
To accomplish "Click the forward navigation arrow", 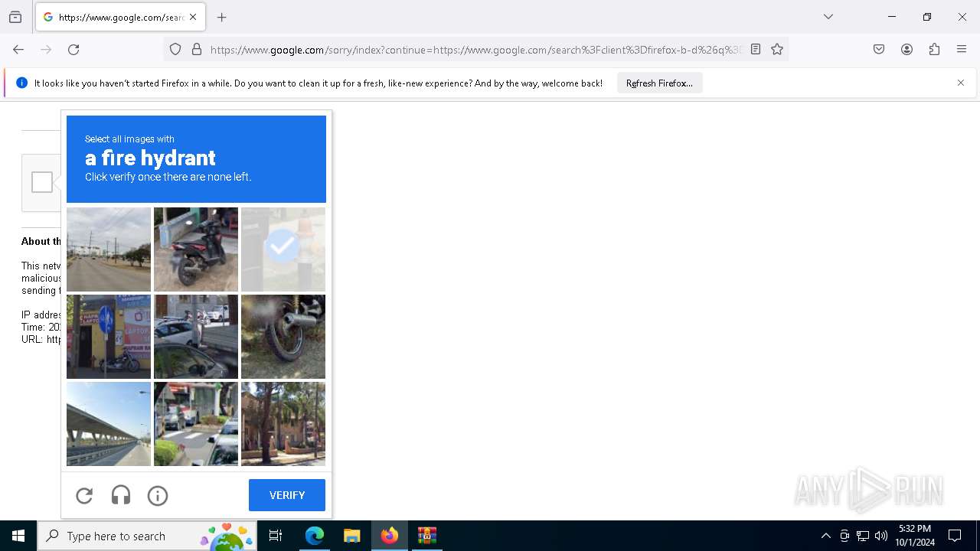I will (x=46, y=50).
